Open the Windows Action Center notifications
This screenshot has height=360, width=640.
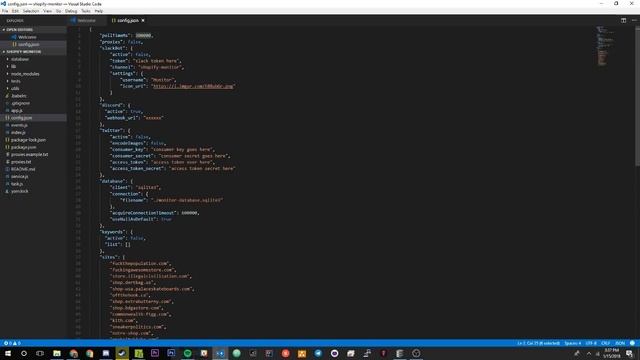[629, 353]
